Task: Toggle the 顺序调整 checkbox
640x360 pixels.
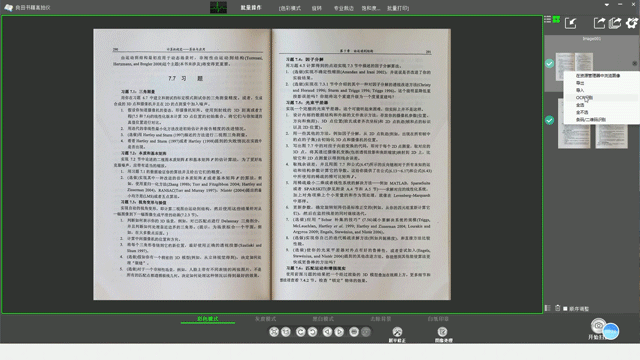Action: (x=565, y=309)
